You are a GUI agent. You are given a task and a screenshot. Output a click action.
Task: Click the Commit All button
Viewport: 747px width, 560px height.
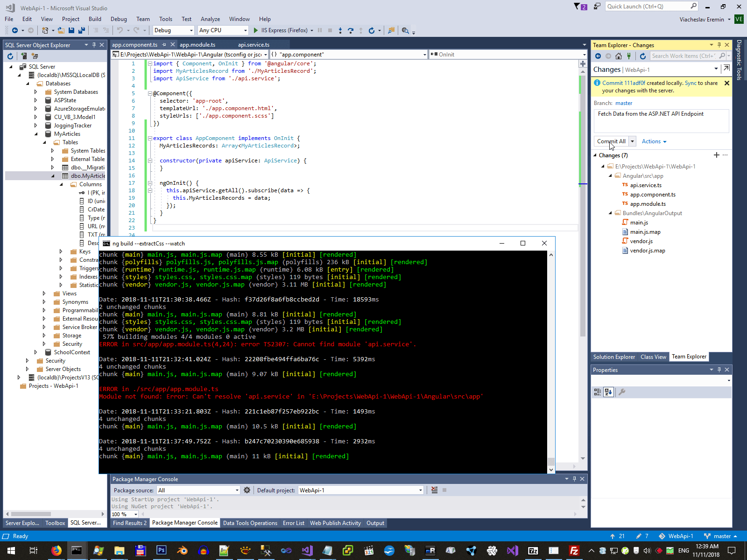pos(611,141)
